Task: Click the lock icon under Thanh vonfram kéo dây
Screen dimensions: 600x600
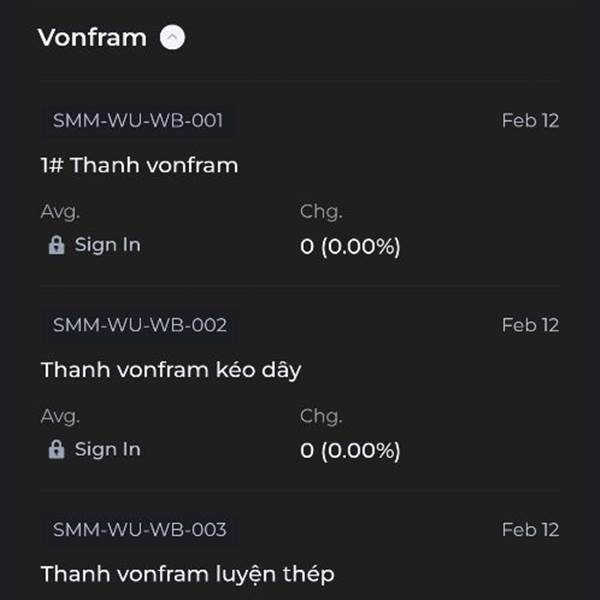Action: (x=57, y=450)
